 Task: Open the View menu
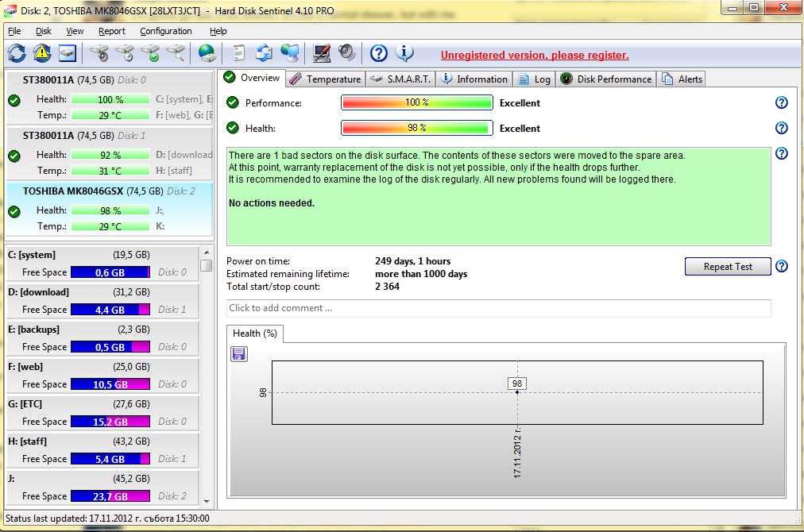click(75, 31)
